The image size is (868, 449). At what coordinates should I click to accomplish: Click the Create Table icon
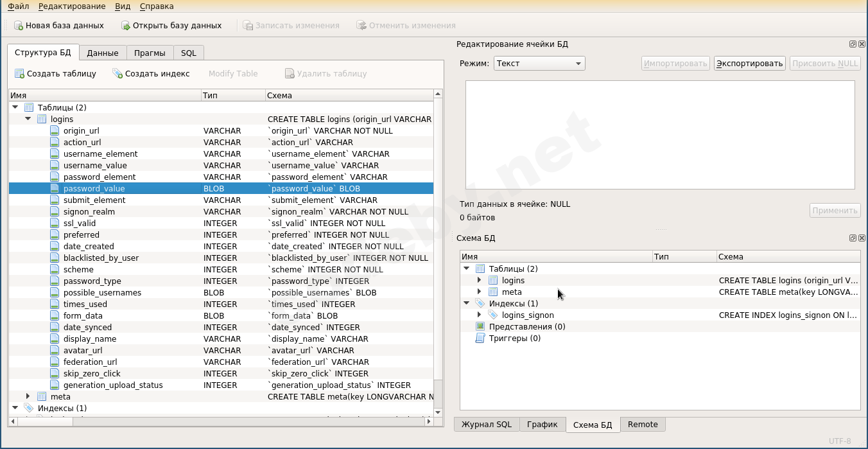click(19, 74)
